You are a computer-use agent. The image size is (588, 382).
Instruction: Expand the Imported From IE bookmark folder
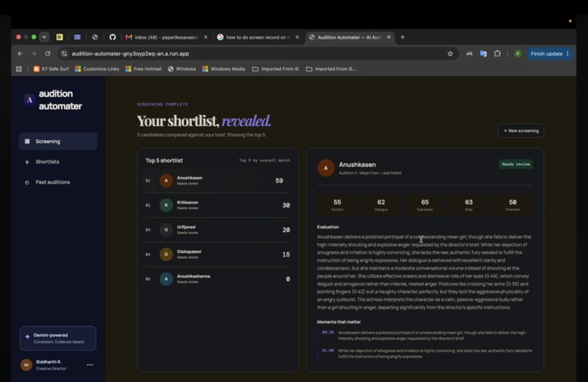[x=276, y=69]
